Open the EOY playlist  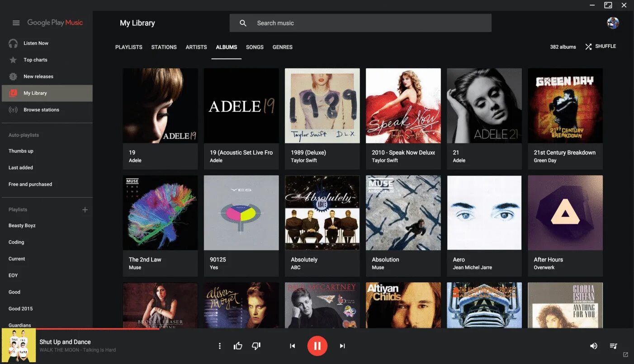[13, 275]
